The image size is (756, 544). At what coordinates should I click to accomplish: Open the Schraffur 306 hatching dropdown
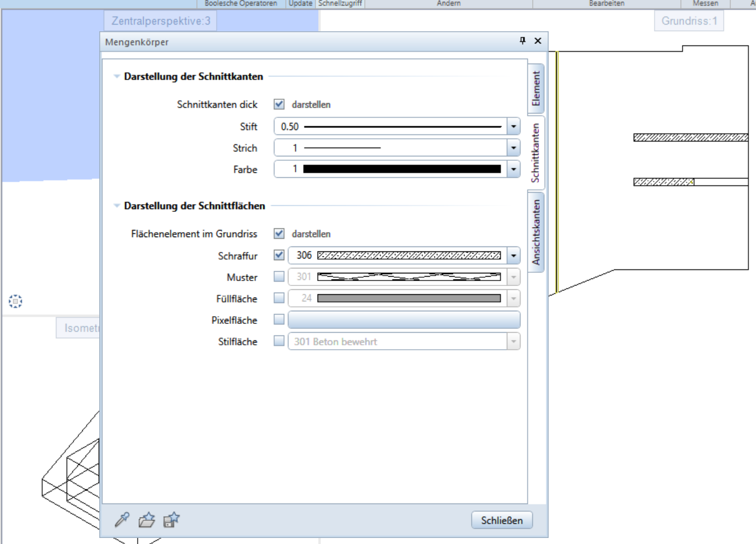[513, 255]
